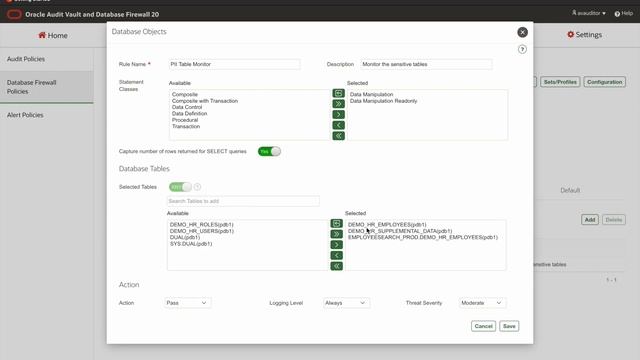
Task: Select DEMO_HR_EMPLOYEES(pdb1) in selected tables
Action: pos(387,224)
